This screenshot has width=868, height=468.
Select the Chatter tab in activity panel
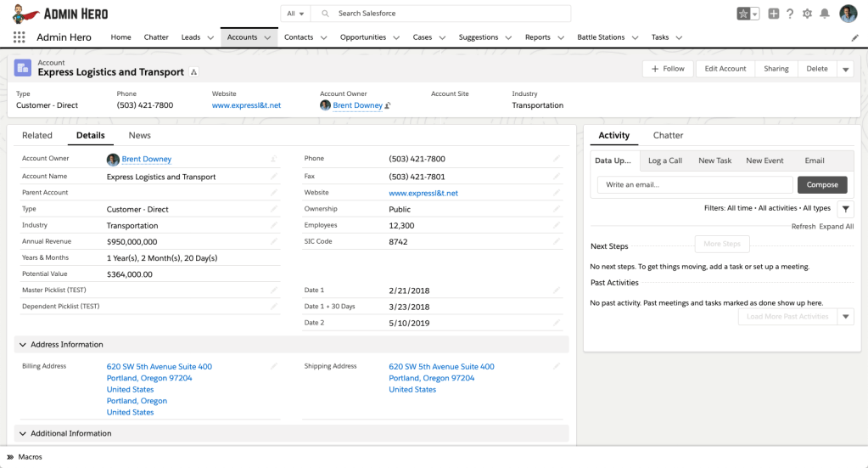(668, 135)
